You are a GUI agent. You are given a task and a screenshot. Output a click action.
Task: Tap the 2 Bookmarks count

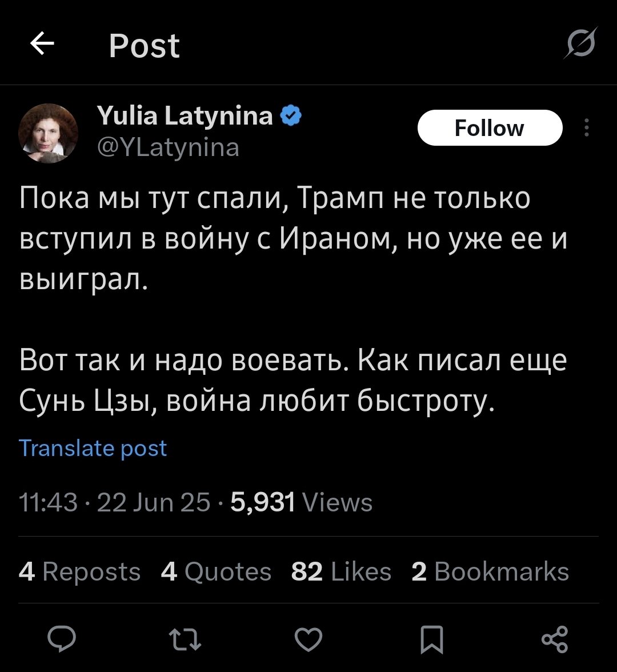point(490,571)
